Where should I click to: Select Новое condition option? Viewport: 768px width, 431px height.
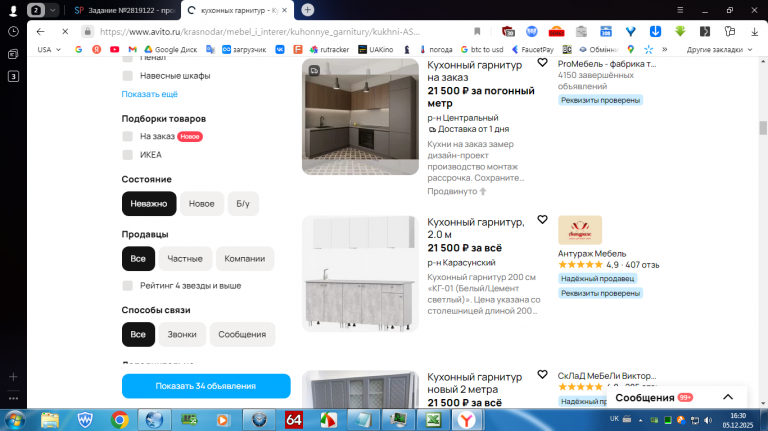point(202,203)
